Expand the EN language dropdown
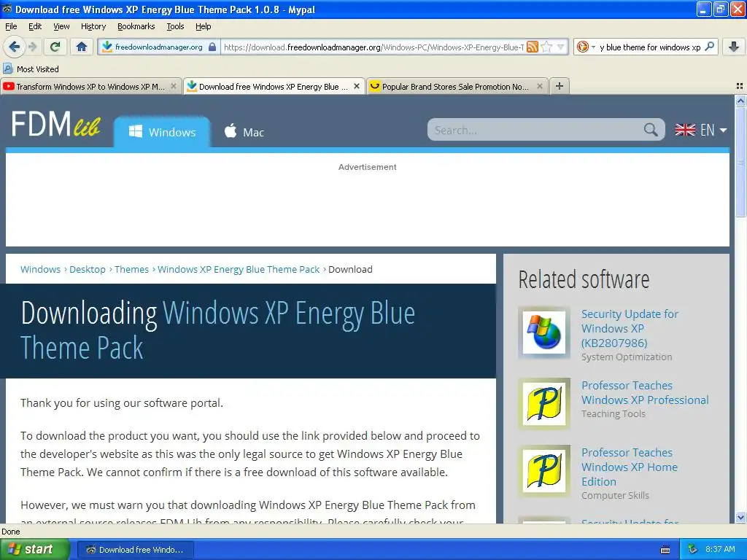Screen dimensions: 747x560 701,130
